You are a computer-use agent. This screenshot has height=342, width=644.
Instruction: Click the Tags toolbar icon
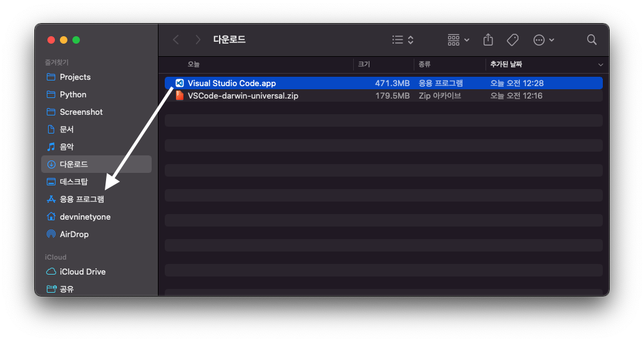coord(512,40)
